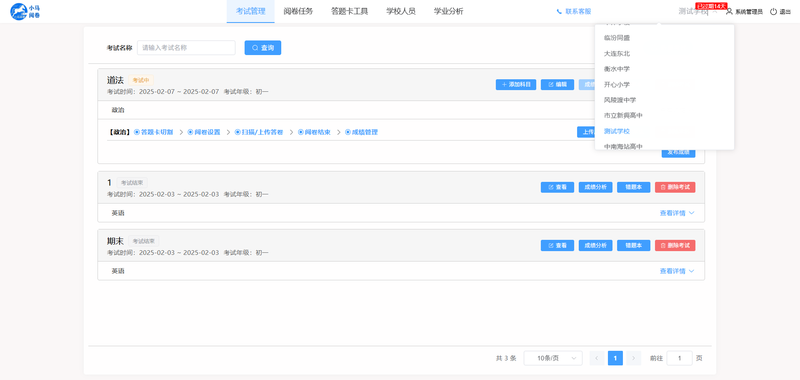
Task: Click the 期末 exam title
Action: coord(115,241)
